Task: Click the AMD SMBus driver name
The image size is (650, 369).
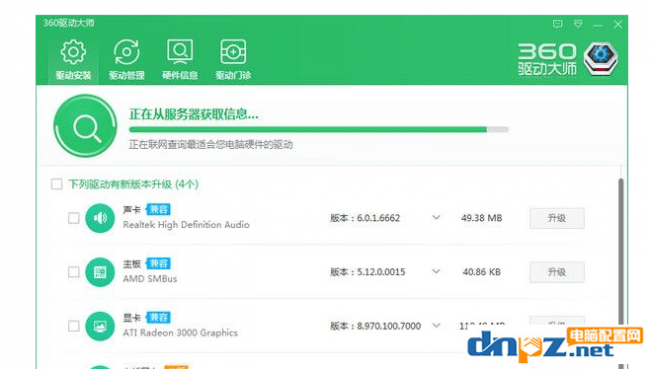Action: 150,279
